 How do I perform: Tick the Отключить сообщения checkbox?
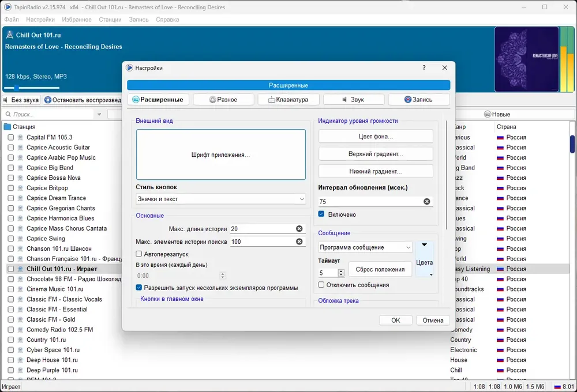pos(321,285)
